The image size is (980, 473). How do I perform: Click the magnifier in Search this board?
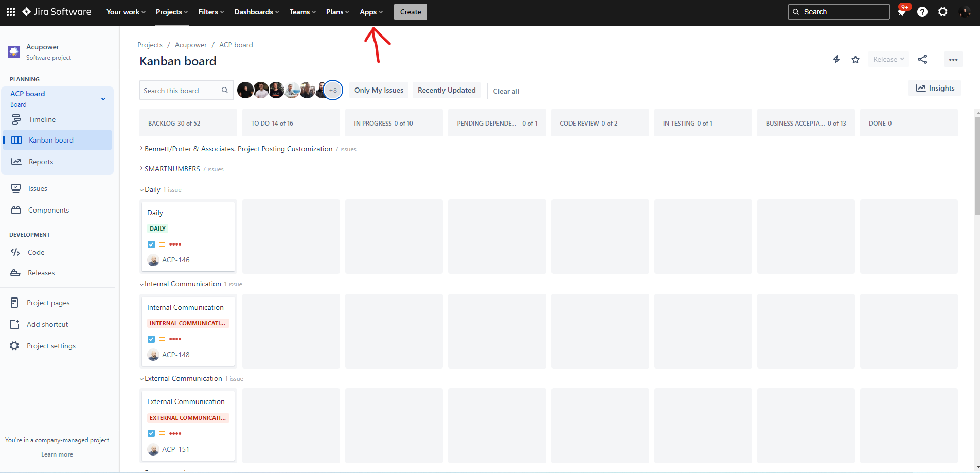225,90
